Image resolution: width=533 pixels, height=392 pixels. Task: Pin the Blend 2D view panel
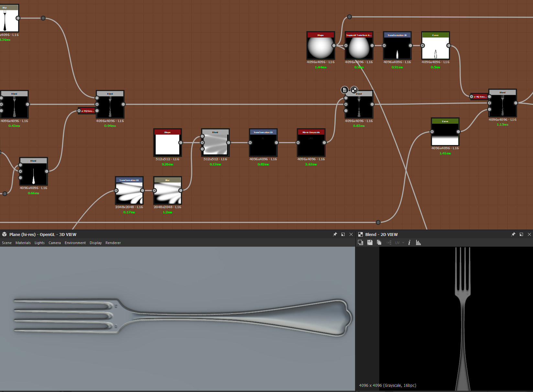click(x=513, y=234)
